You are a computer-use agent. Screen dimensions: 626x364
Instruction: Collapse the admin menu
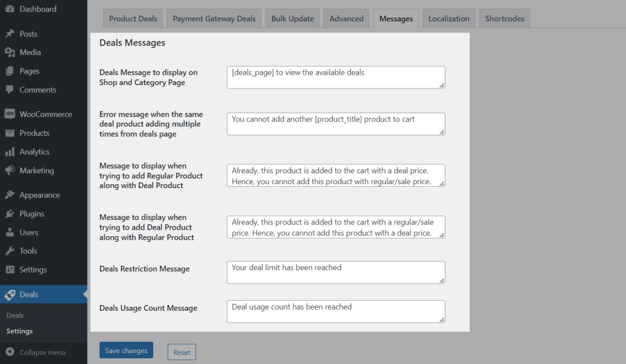tap(36, 352)
